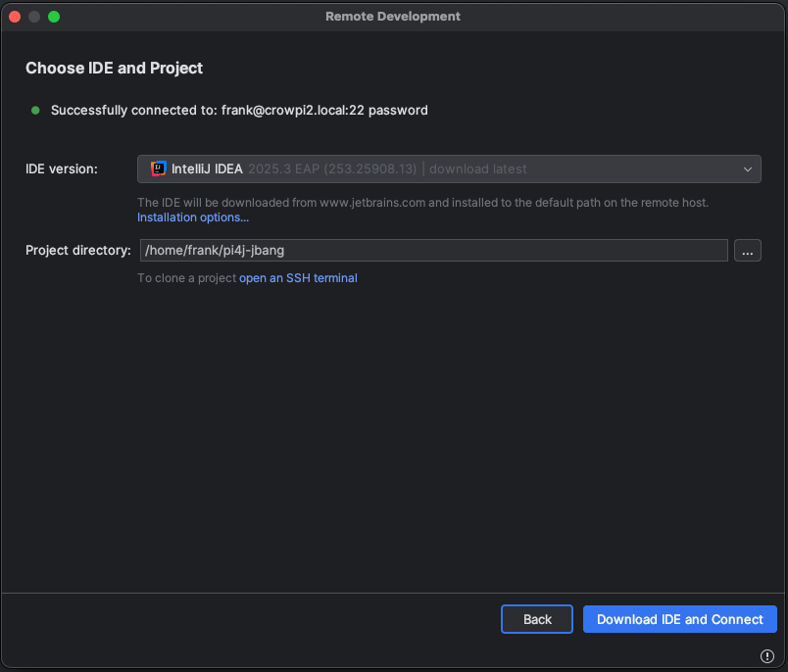
Task: Click "download latest" in the IDE version box
Action: click(x=478, y=168)
